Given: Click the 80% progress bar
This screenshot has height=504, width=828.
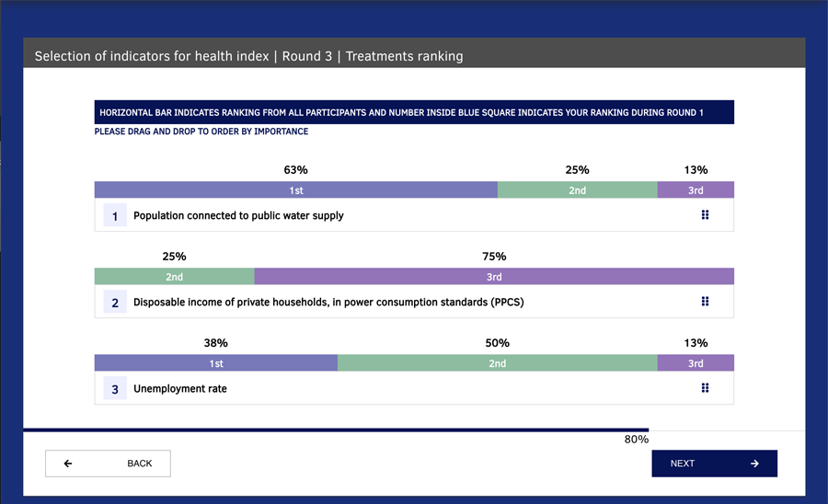Looking at the screenshot, I should click(x=336, y=430).
